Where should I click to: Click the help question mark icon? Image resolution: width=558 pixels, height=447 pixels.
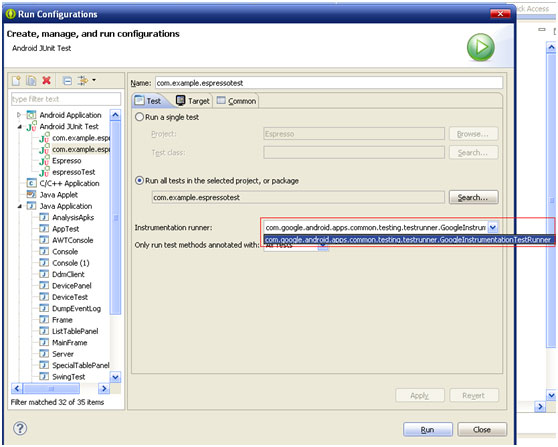click(20, 428)
